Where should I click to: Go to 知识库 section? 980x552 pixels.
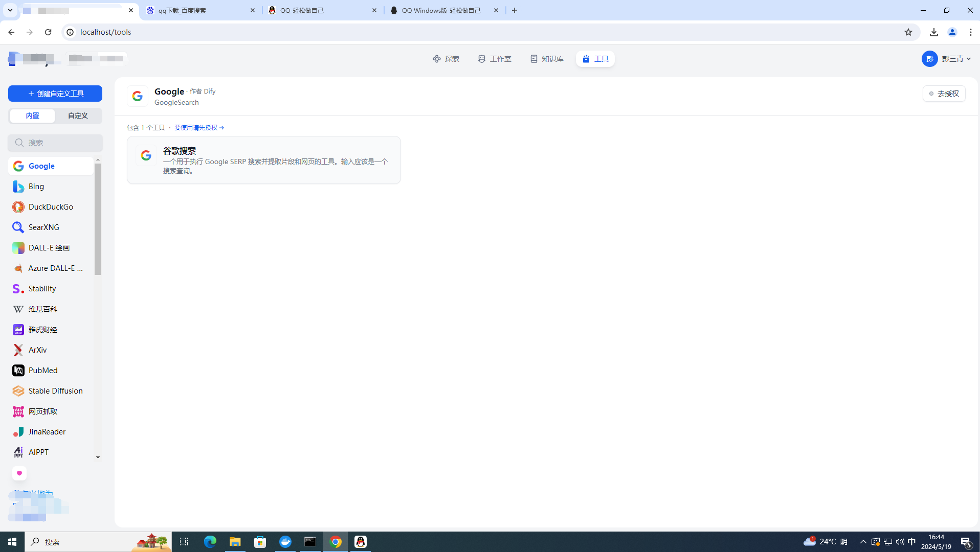coord(547,59)
